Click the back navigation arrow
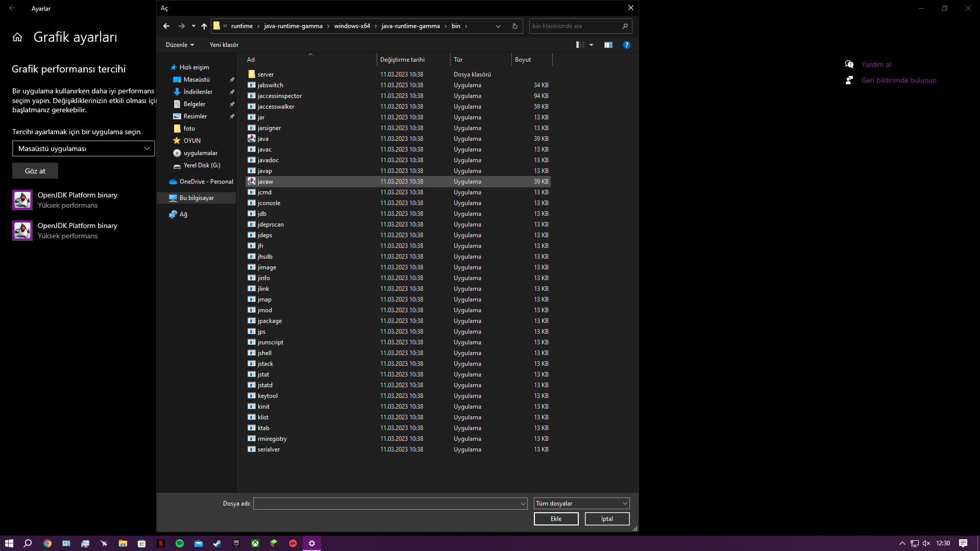This screenshot has height=551, width=980. point(166,26)
